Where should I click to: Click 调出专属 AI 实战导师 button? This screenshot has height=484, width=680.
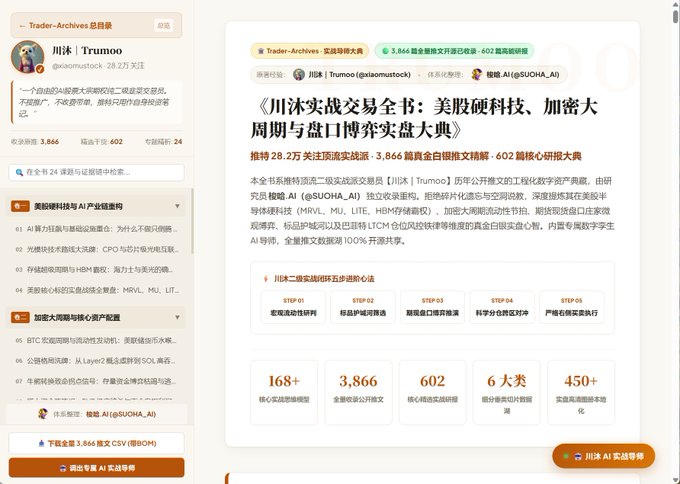pos(96,468)
